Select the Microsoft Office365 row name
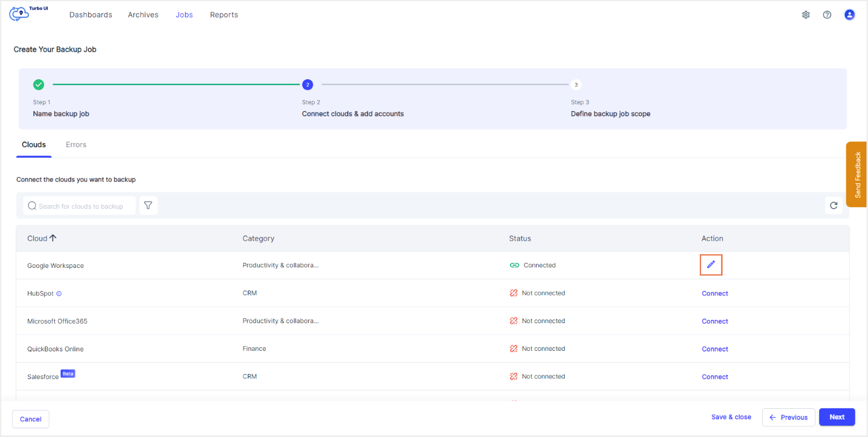Image resolution: width=868 pixels, height=437 pixels. (x=57, y=321)
